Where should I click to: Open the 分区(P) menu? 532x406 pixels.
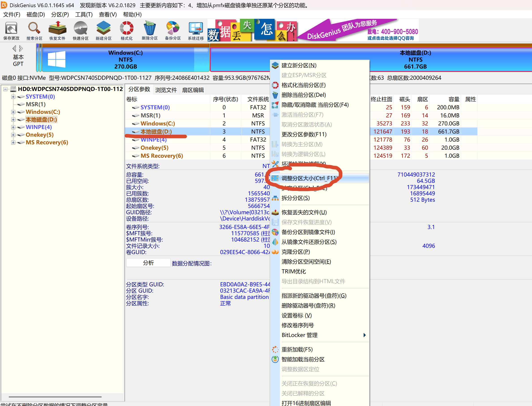pos(60,15)
